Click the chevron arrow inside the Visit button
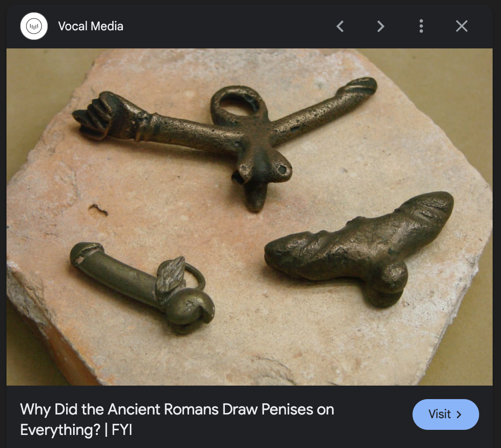This screenshot has height=448, width=501. coord(459,414)
